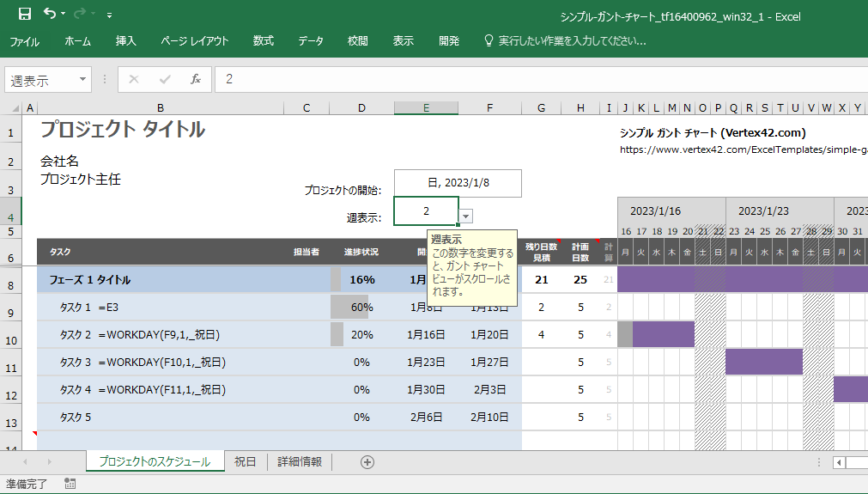Click the プロジェクト タイトル heading cell
The height and width of the screenshot is (494, 868).
point(123,130)
